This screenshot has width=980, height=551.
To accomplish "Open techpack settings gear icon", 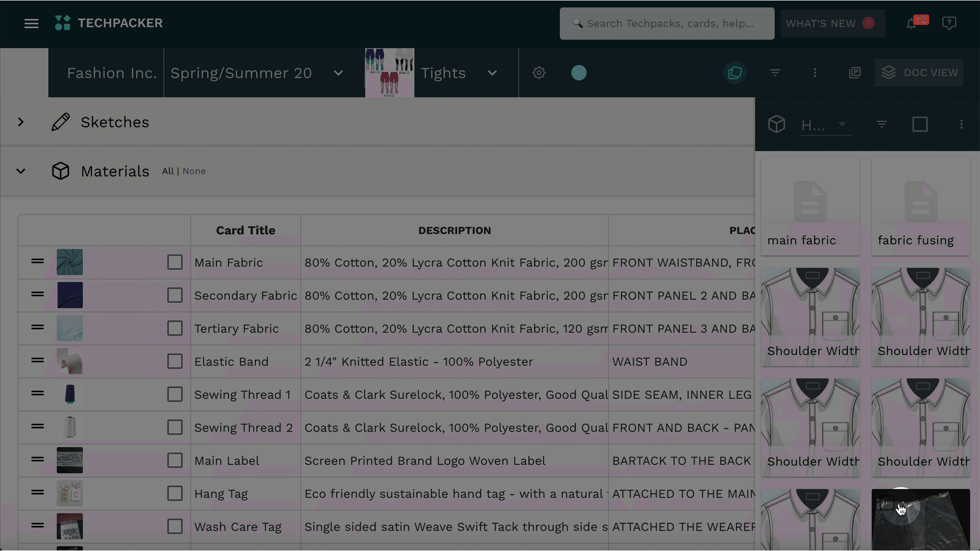I will pos(539,73).
